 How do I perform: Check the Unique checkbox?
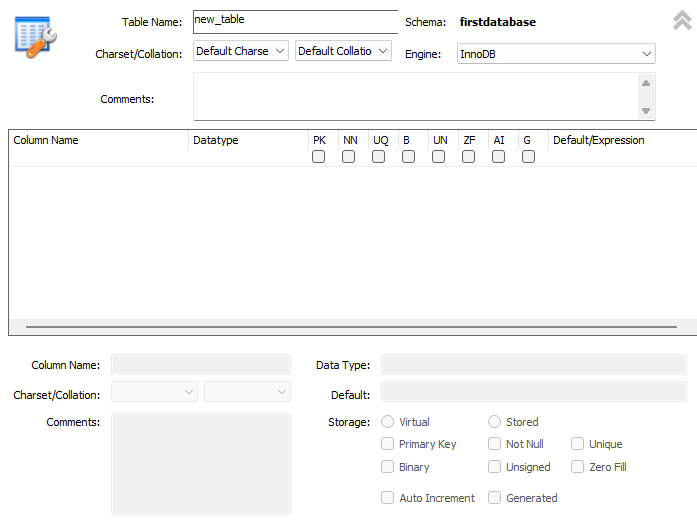[x=577, y=444]
